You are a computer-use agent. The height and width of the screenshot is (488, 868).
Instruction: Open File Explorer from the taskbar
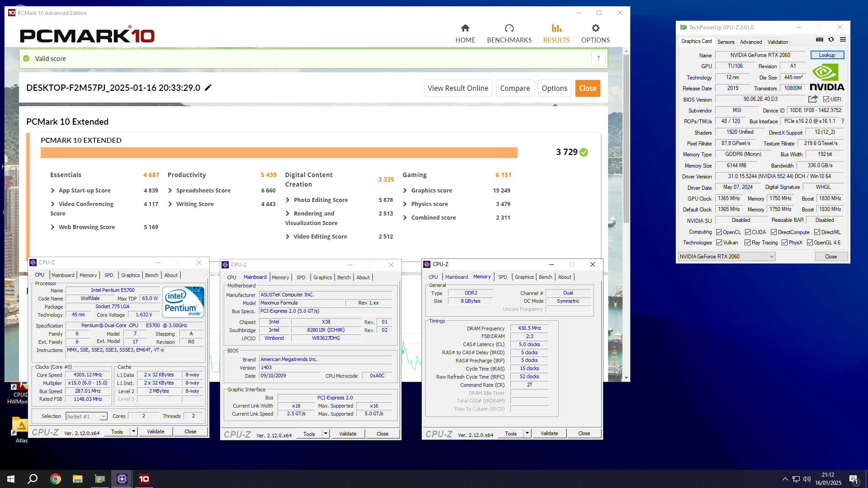(x=78, y=479)
